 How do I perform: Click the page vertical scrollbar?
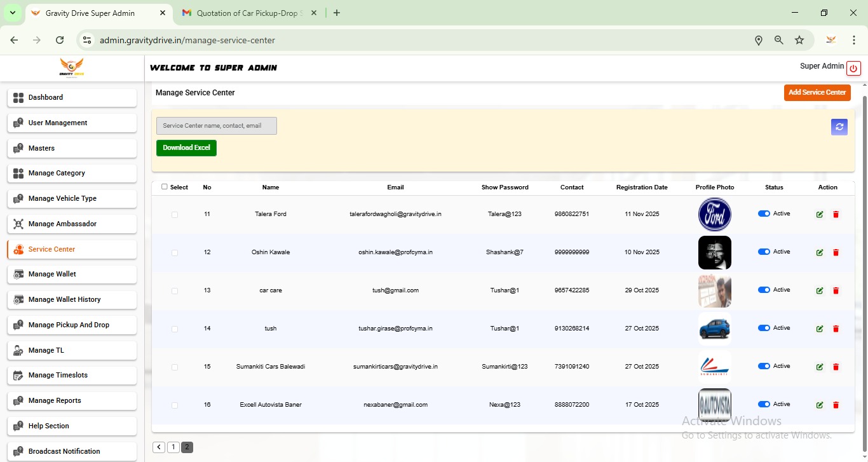[864, 254]
